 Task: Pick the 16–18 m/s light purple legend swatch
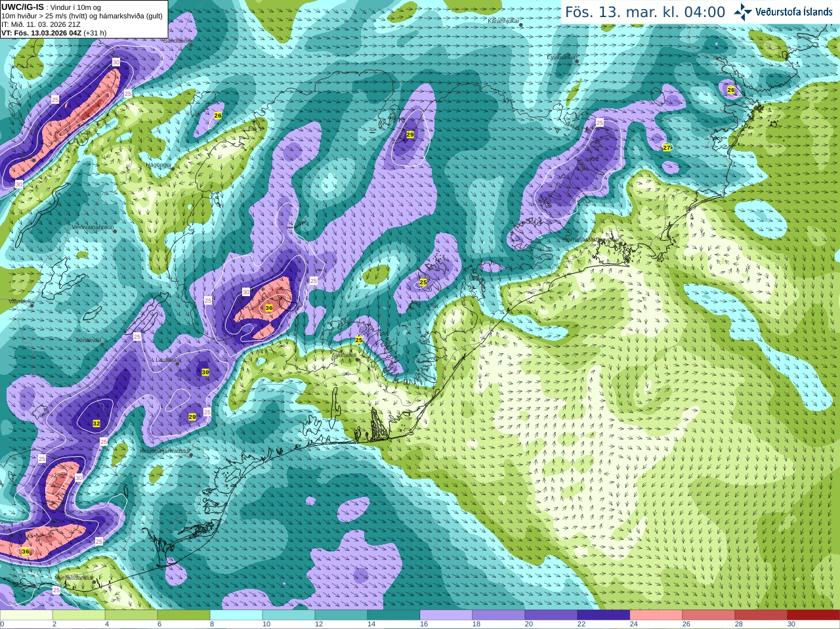446,615
